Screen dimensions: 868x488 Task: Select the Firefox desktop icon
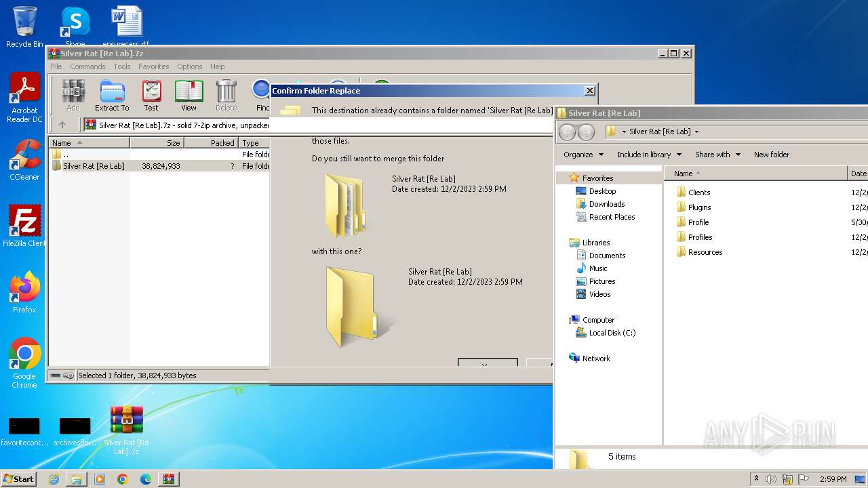pos(24,293)
